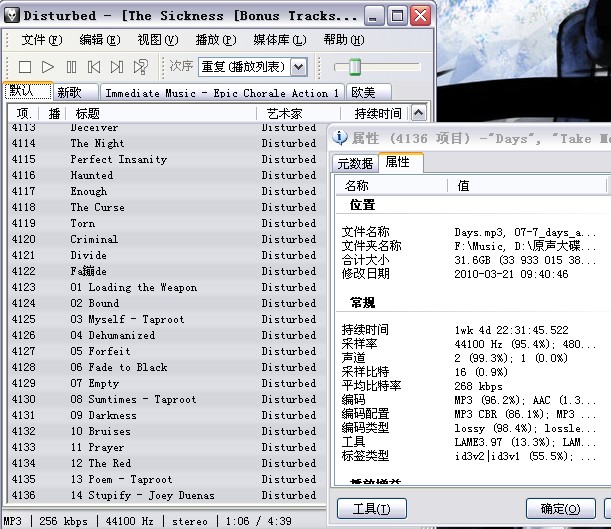The height and width of the screenshot is (529, 611).
Task: Open the 文件 (File) menu
Action: pyautogui.click(x=41, y=40)
